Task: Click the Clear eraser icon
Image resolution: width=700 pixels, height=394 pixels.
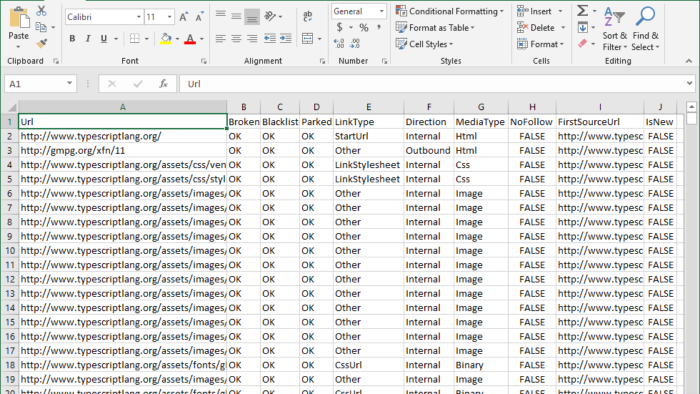Action: 583,44
